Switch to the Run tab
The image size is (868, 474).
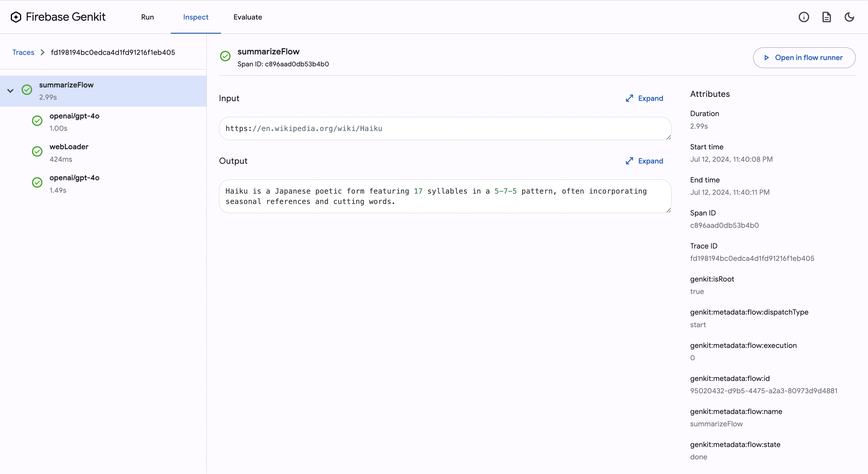(x=147, y=17)
